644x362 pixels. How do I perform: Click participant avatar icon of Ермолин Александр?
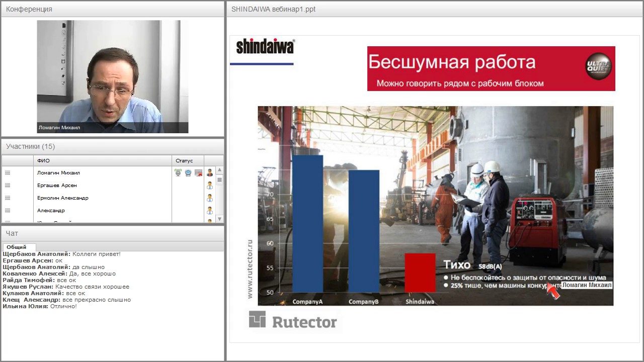pyautogui.click(x=210, y=198)
